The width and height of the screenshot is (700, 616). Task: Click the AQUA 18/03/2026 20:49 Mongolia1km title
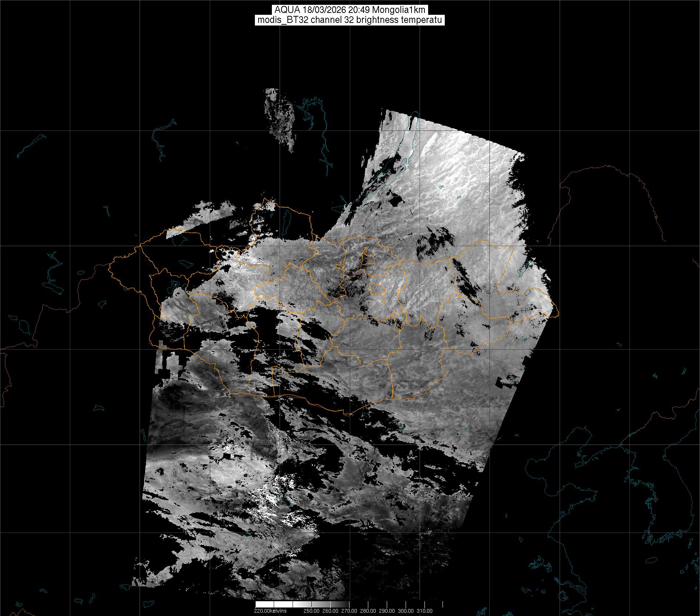tap(350, 10)
